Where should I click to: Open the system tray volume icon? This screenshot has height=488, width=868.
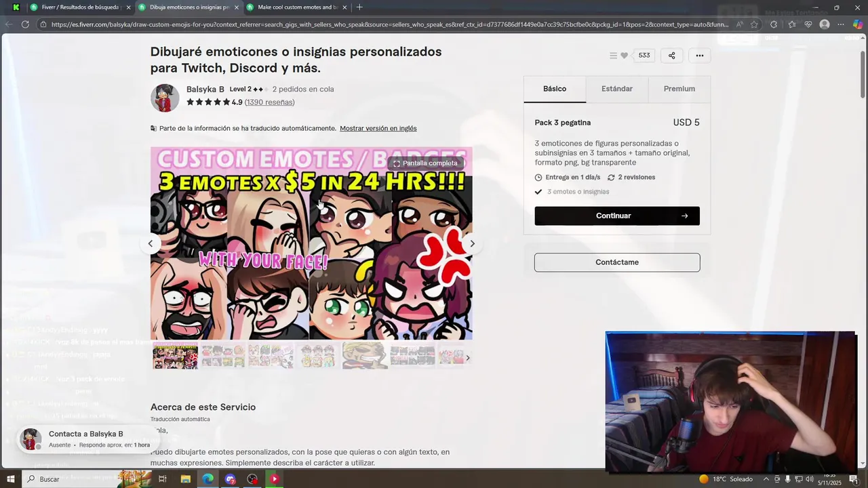pos(810,479)
